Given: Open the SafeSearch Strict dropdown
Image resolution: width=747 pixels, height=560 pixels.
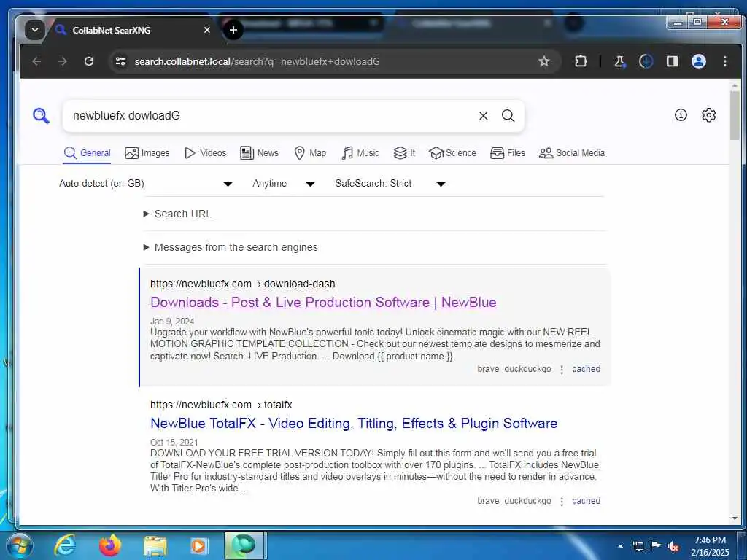Looking at the screenshot, I should point(390,183).
